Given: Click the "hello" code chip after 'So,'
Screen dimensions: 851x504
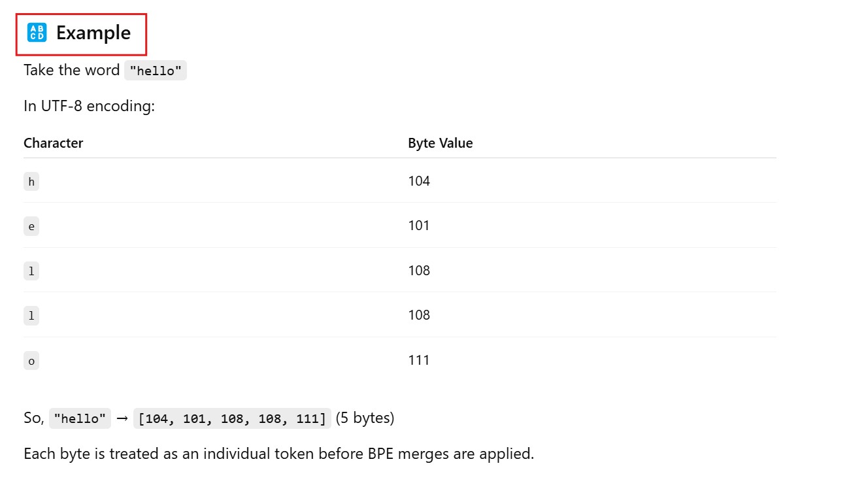Looking at the screenshot, I should point(80,419).
